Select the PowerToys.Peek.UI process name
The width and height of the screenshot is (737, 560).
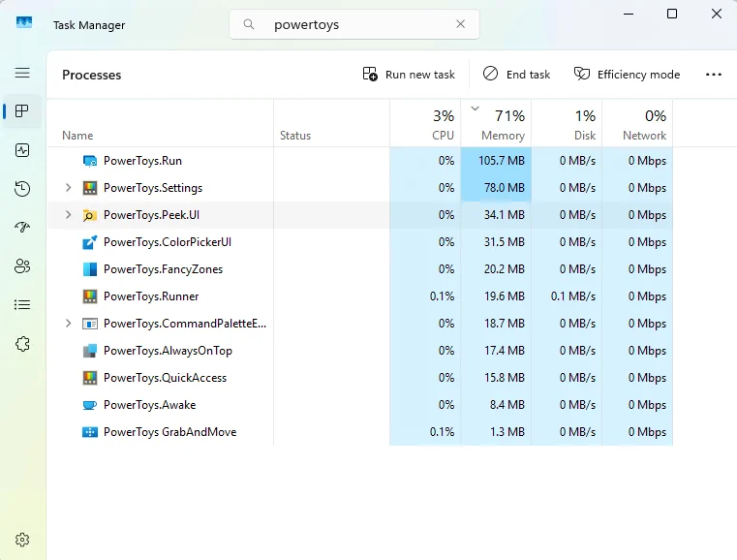coord(151,215)
